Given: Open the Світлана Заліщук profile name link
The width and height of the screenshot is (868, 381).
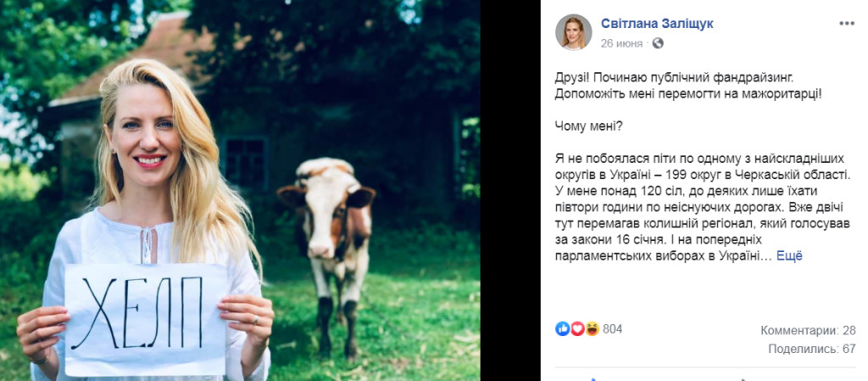Looking at the screenshot, I should tap(657, 23).
